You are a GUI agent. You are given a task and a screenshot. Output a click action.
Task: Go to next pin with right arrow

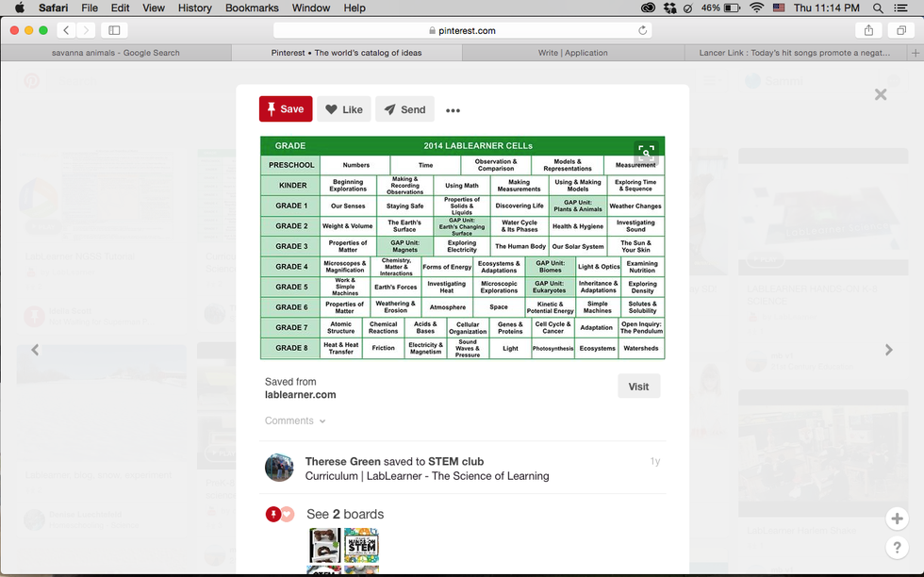888,350
